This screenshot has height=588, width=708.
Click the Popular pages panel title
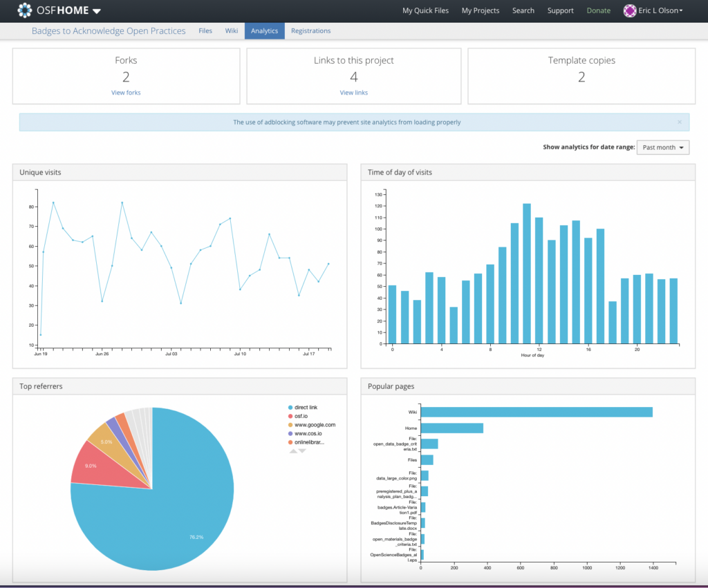pos(391,386)
